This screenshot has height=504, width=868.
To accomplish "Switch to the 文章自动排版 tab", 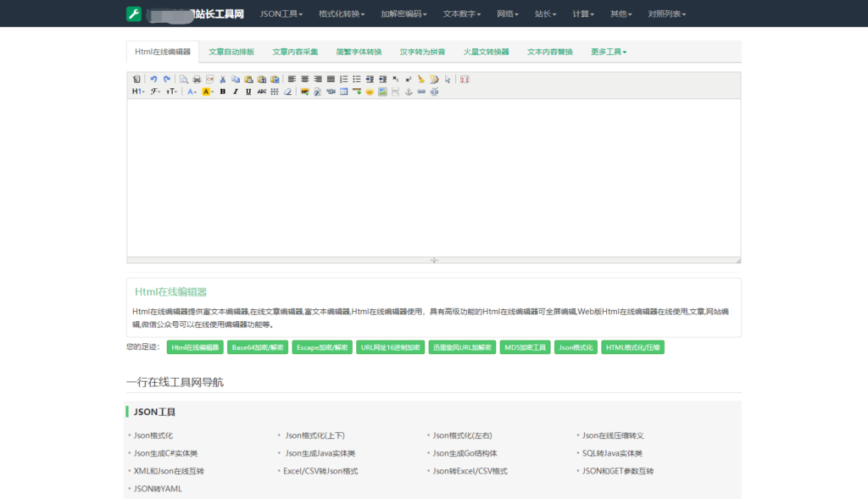I will click(x=231, y=52).
